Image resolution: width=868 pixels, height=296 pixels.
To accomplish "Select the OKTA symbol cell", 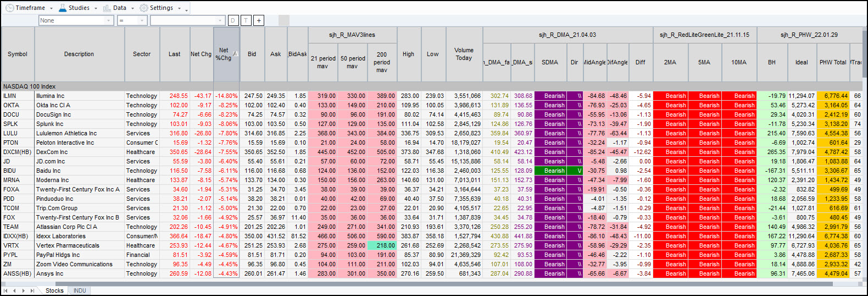I will pyautogui.click(x=18, y=105).
